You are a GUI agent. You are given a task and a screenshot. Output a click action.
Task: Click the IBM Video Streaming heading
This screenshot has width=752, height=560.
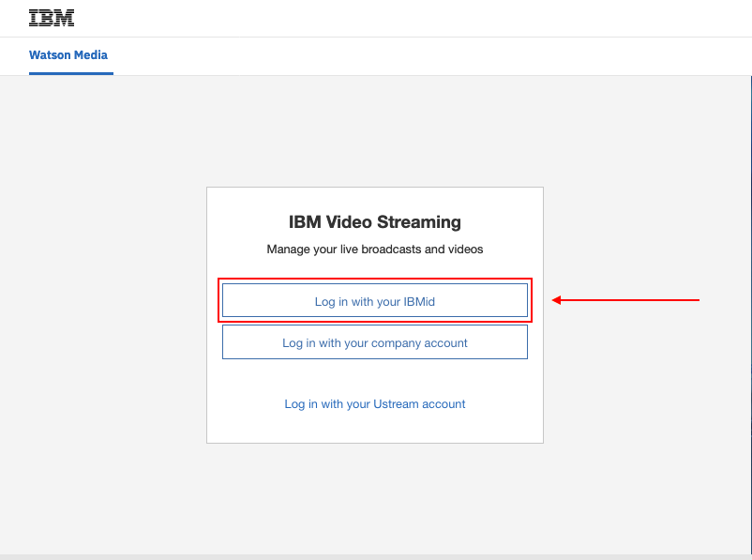point(374,222)
